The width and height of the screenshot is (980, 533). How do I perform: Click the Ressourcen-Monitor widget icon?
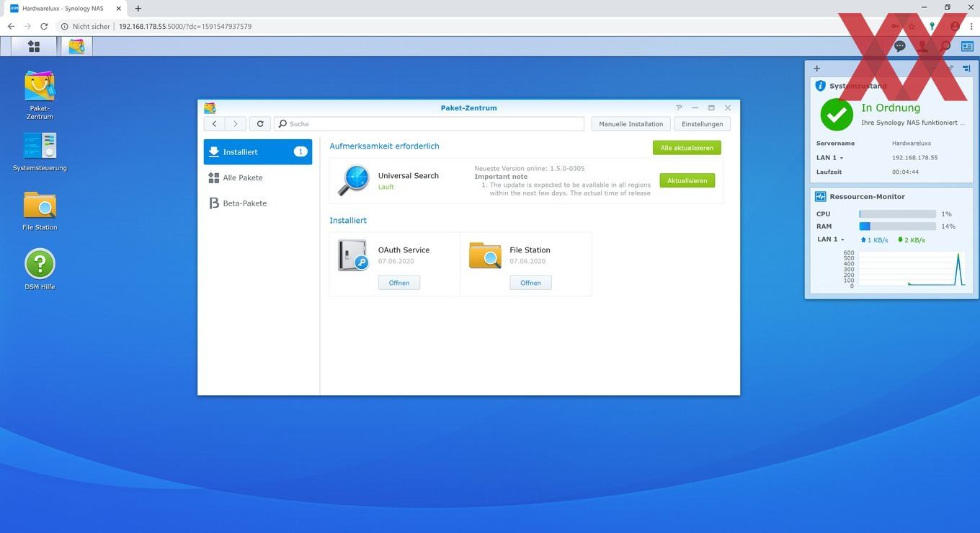820,196
